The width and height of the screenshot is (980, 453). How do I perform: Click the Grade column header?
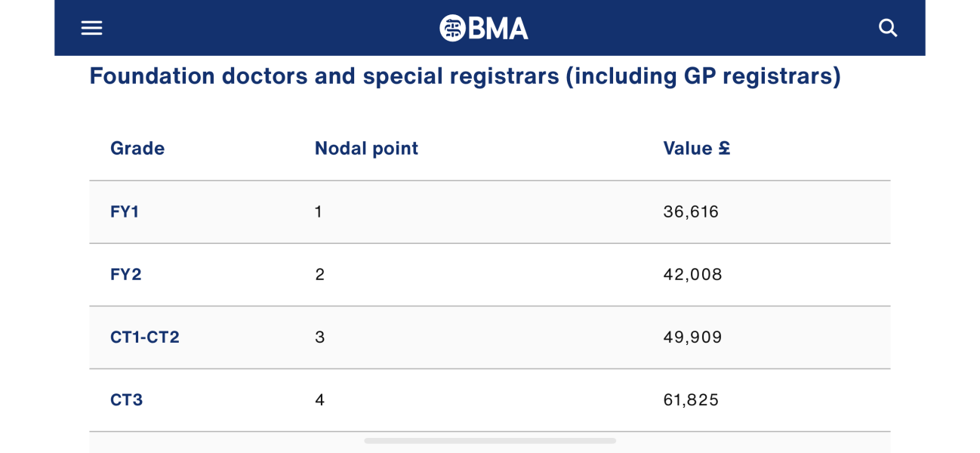coord(137,148)
